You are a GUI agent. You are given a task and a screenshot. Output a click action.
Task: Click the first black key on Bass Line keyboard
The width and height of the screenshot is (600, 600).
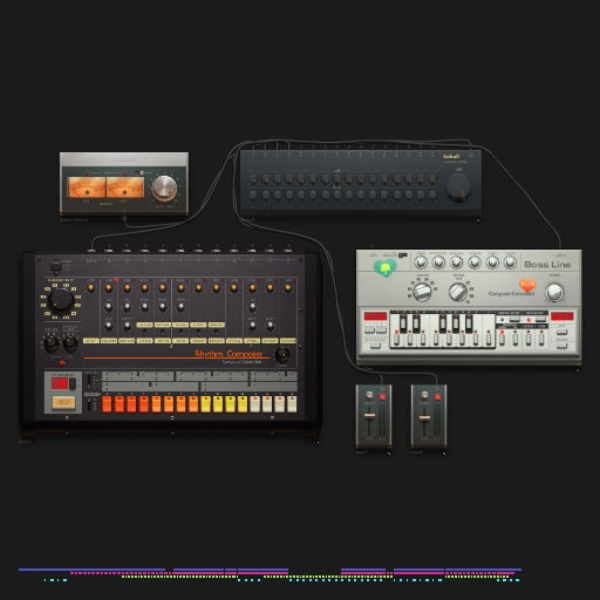(403, 323)
